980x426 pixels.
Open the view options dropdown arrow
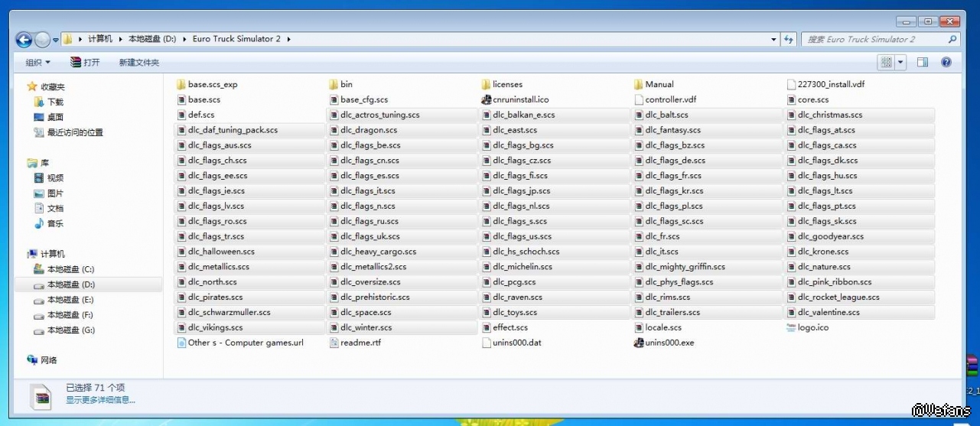pyautogui.click(x=900, y=62)
